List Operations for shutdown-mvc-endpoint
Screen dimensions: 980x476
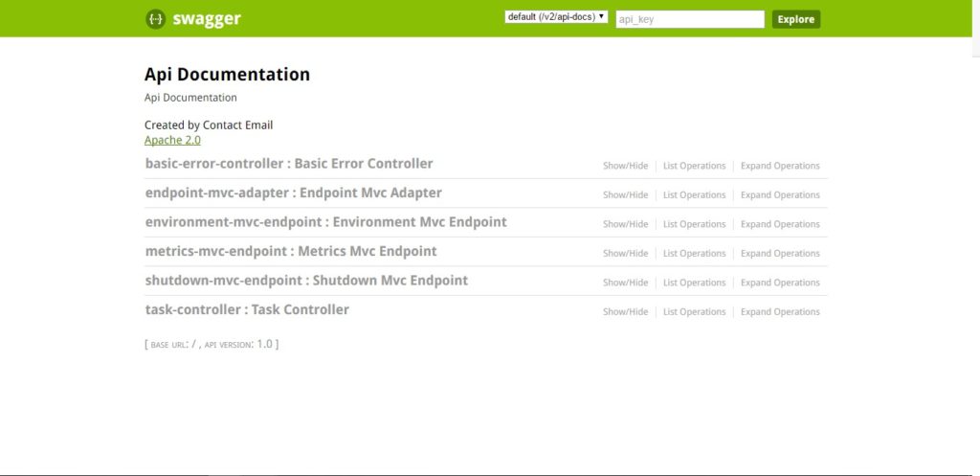[695, 283]
